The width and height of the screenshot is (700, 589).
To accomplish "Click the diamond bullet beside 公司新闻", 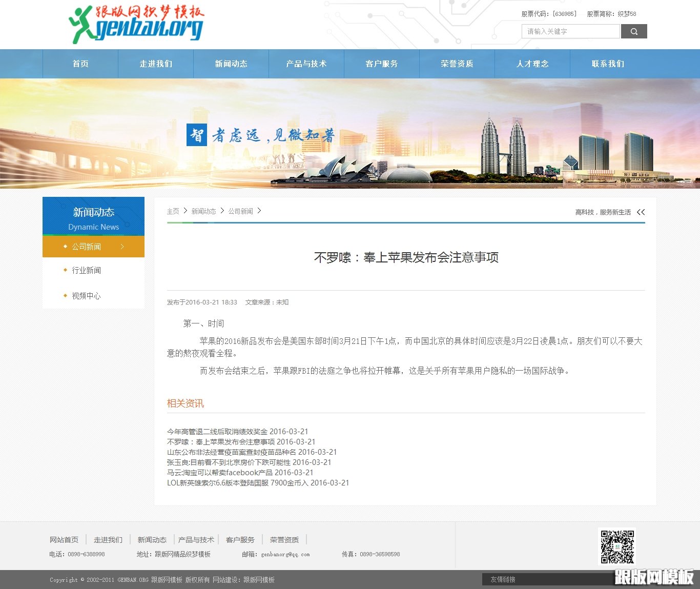I will click(65, 247).
